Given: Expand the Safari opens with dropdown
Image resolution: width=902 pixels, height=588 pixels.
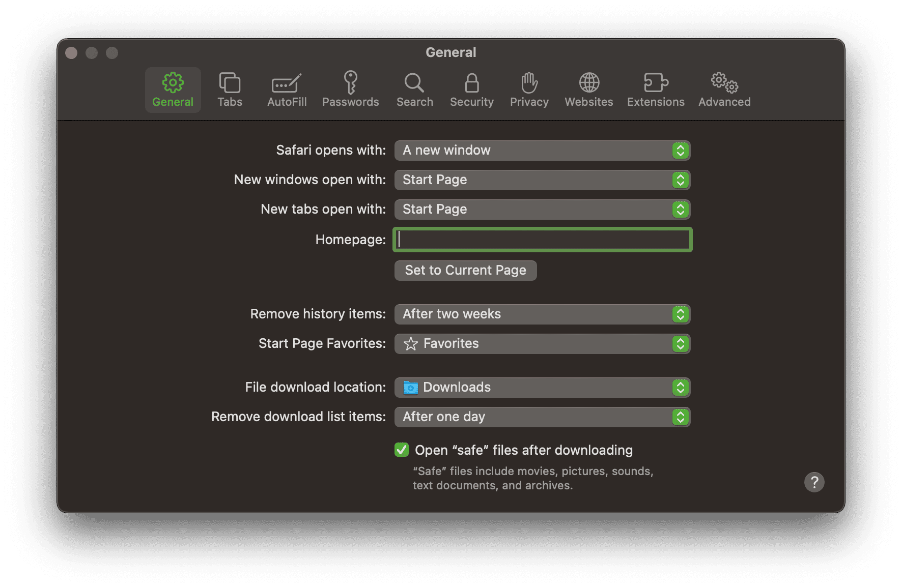Looking at the screenshot, I should pos(542,151).
